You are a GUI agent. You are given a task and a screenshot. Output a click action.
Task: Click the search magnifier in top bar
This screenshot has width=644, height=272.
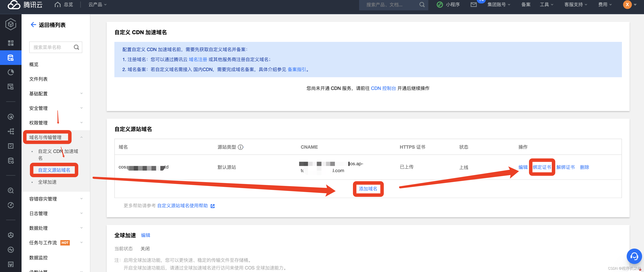pyautogui.click(x=422, y=5)
